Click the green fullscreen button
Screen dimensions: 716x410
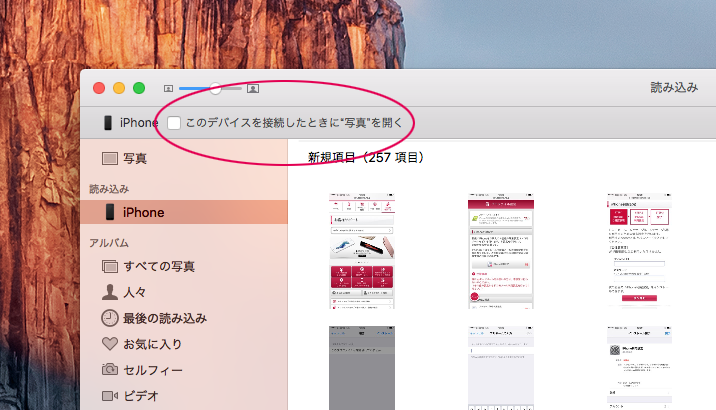139,88
